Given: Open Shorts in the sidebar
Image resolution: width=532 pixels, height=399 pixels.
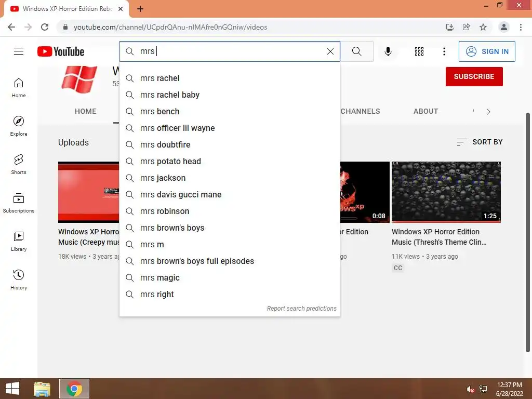Looking at the screenshot, I should 19,165.
